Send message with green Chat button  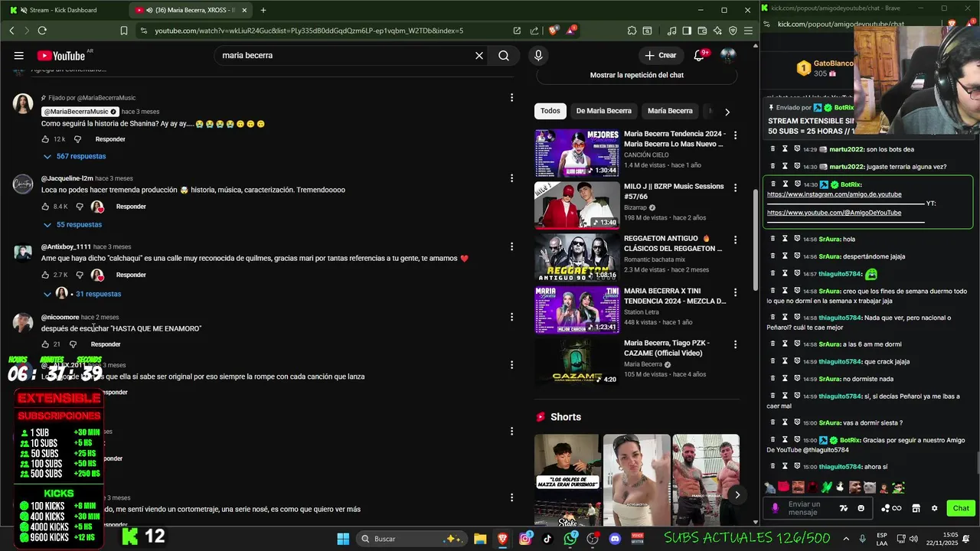click(x=961, y=508)
